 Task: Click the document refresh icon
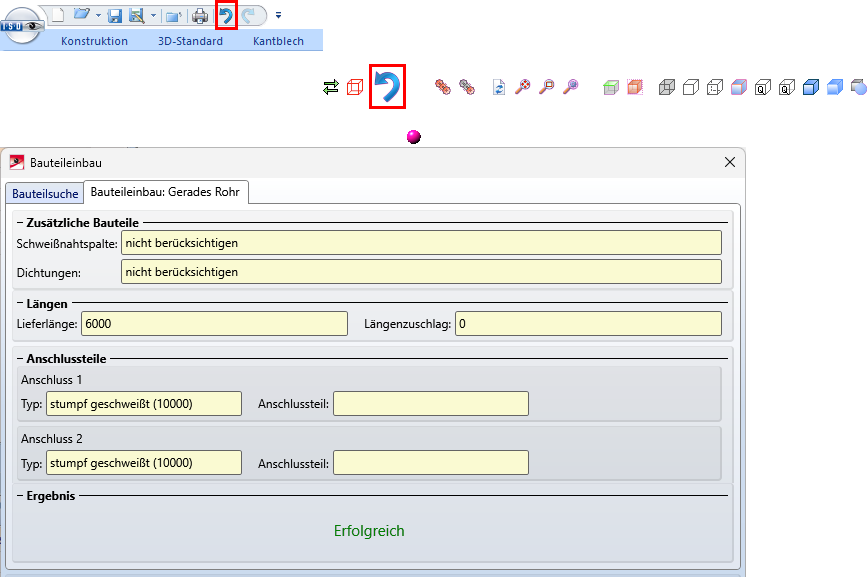(499, 87)
